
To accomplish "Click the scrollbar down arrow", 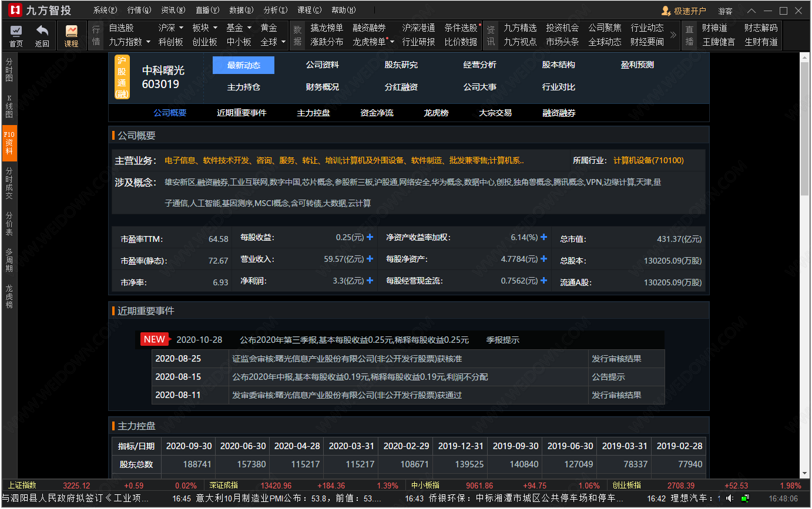I will point(805,473).
